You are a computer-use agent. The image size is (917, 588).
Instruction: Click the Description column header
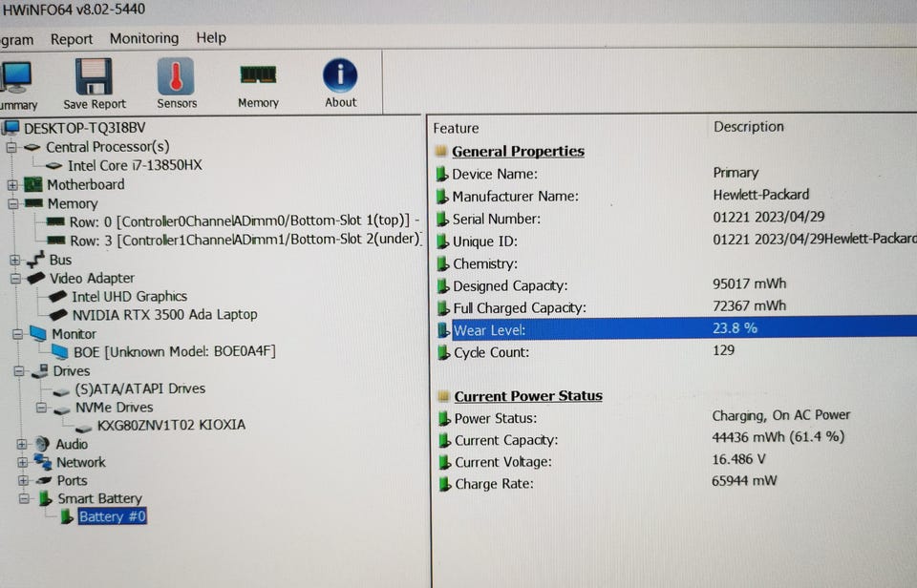749,127
